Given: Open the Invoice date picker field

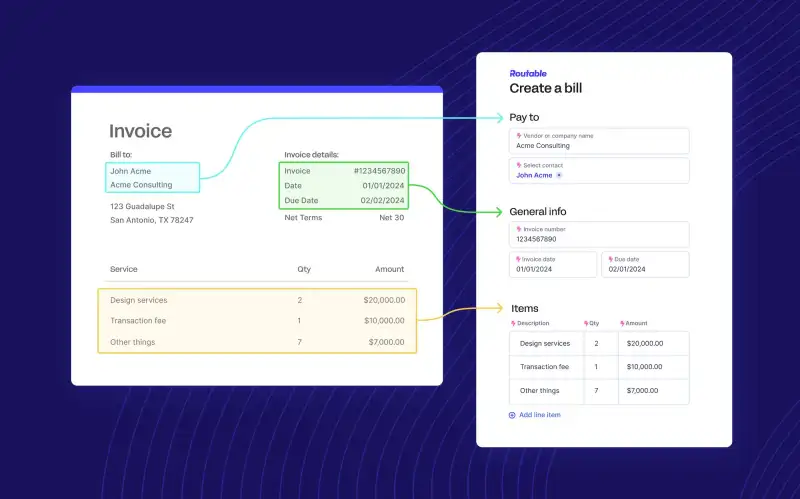Looking at the screenshot, I should [553, 264].
